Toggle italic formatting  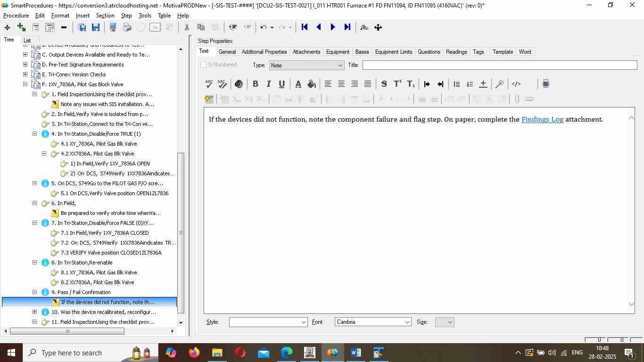pos(268,84)
